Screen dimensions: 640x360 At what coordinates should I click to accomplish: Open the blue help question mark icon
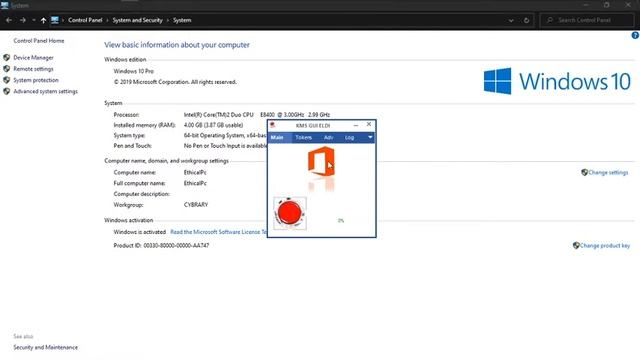coord(635,36)
